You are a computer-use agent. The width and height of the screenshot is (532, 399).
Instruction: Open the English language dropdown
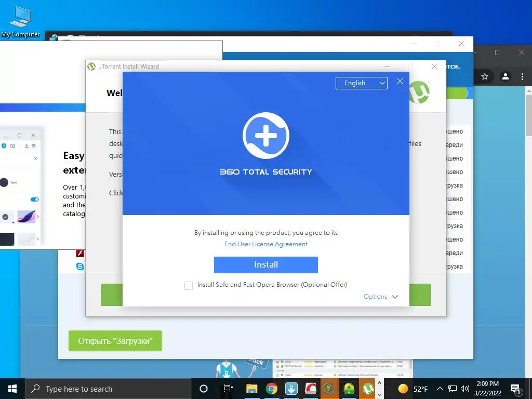pos(362,83)
